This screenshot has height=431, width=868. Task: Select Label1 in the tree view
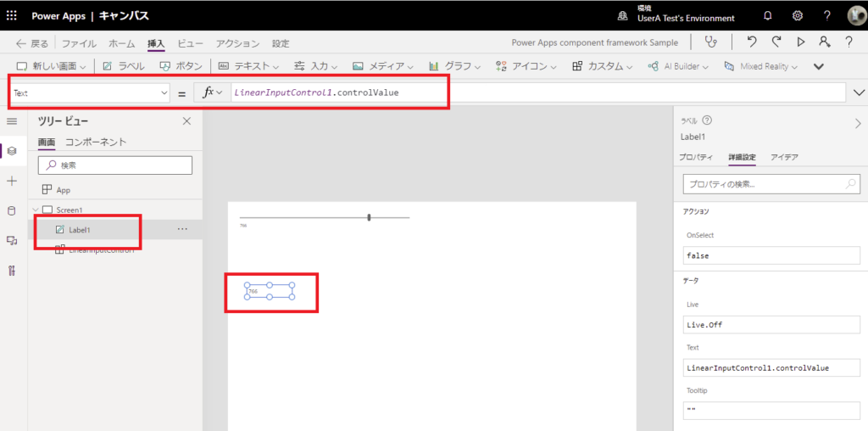pos(80,229)
